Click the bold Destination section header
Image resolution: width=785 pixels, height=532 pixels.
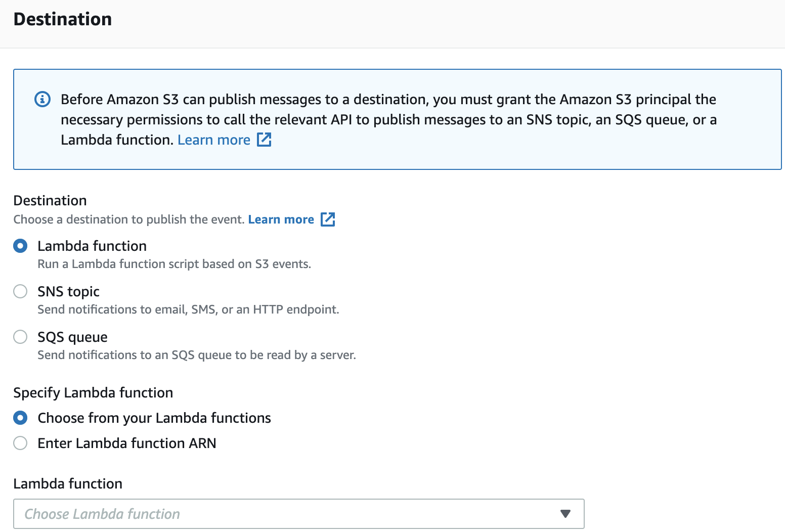coord(63,19)
